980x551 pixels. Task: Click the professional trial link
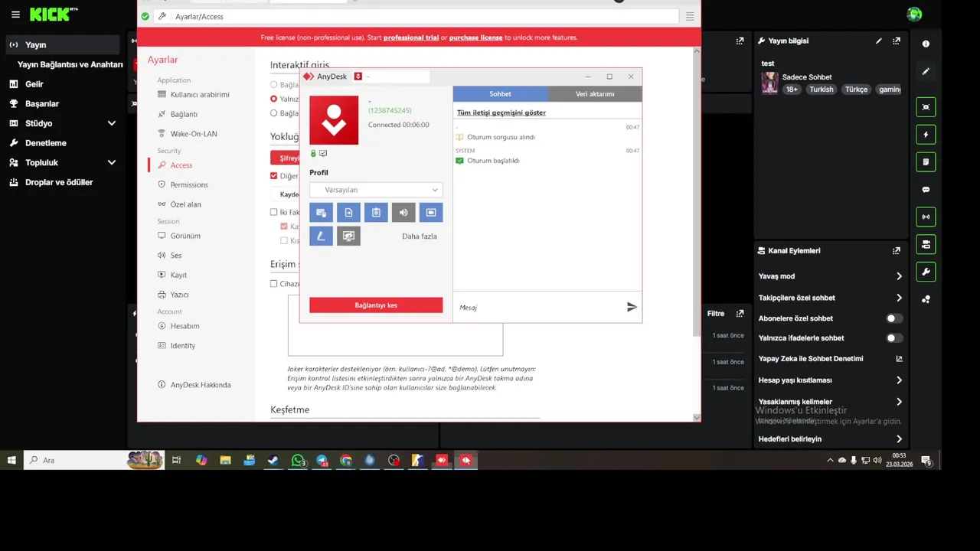pos(411,37)
